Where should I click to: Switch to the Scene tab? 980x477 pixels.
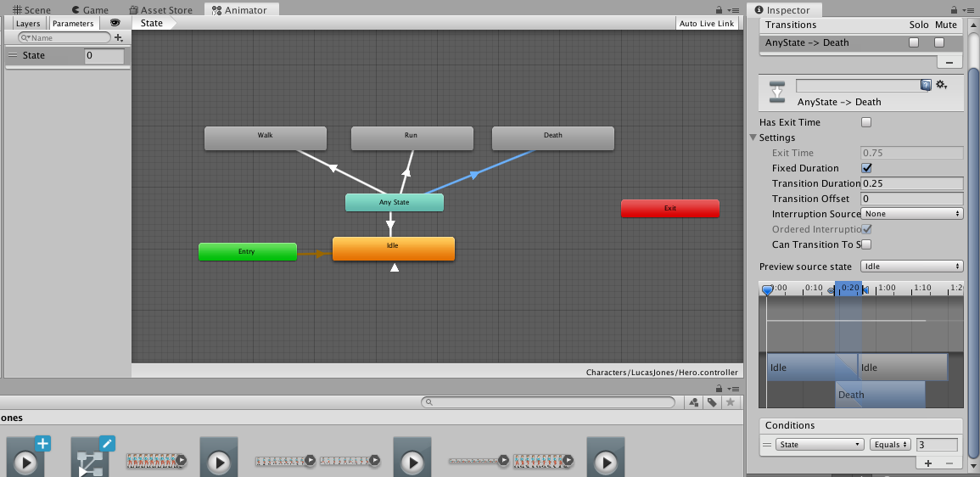[31, 10]
